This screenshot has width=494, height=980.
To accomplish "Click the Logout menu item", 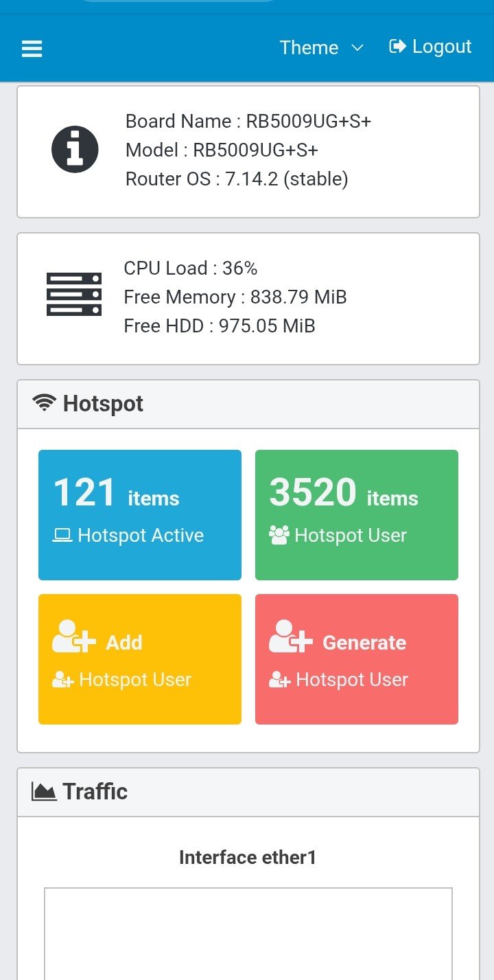I will [430, 47].
